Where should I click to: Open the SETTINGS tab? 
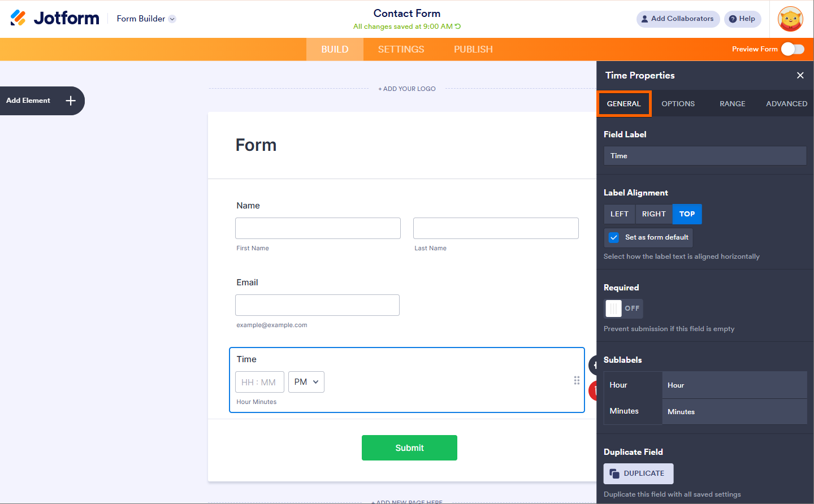point(401,49)
